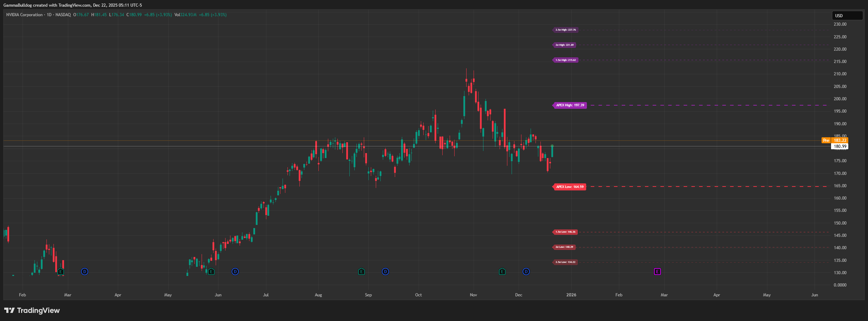Click the 150.00 price axis tick
The height and width of the screenshot is (321, 868).
[x=840, y=223]
